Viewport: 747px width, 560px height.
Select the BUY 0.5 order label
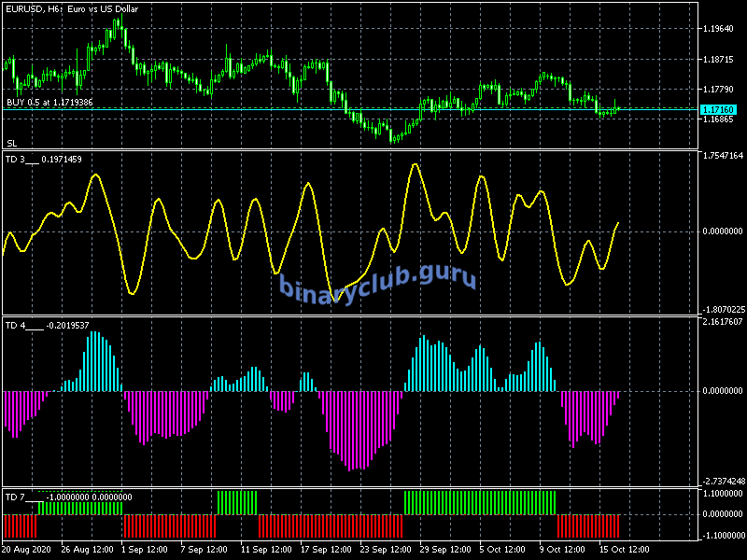(49, 102)
